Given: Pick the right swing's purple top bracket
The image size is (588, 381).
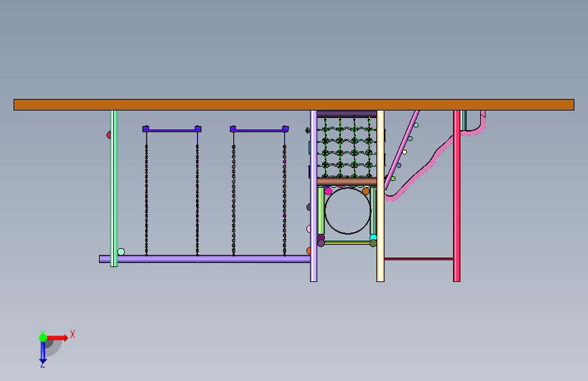Looking at the screenshot, I should tap(259, 129).
